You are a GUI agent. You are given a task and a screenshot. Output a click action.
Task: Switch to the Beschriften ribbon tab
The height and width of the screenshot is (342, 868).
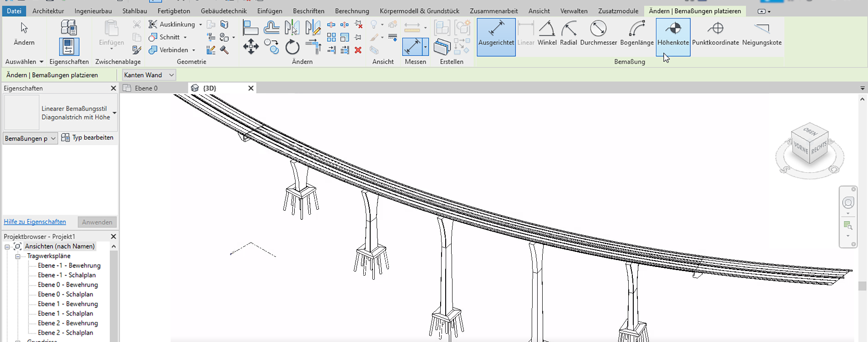[x=309, y=11]
